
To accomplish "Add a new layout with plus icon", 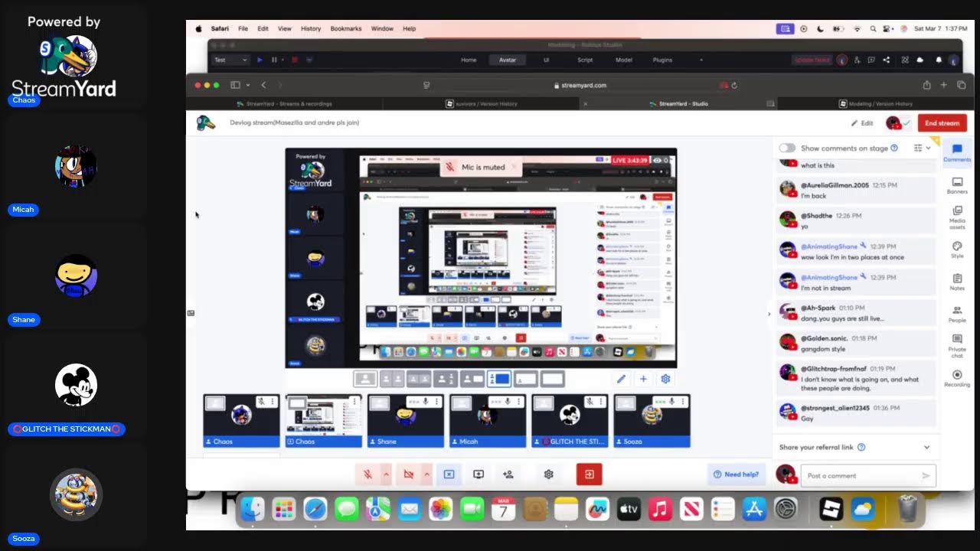I will coord(643,379).
